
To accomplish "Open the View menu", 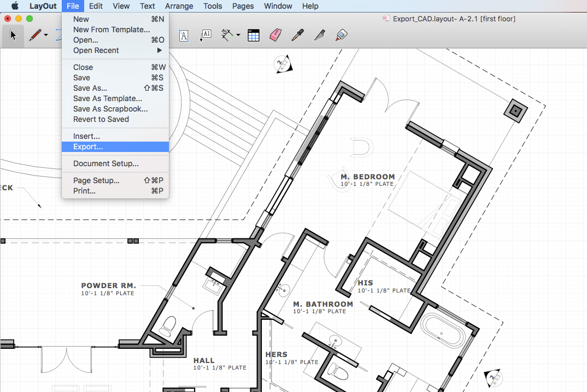I will pyautogui.click(x=121, y=6).
